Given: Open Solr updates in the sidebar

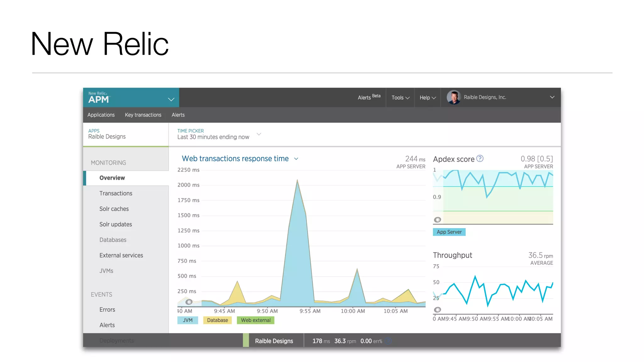Looking at the screenshot, I should tap(115, 224).
